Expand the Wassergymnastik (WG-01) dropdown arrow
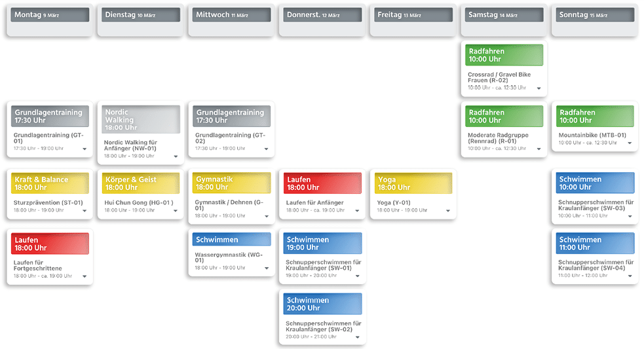The image size is (644, 349). click(x=266, y=268)
